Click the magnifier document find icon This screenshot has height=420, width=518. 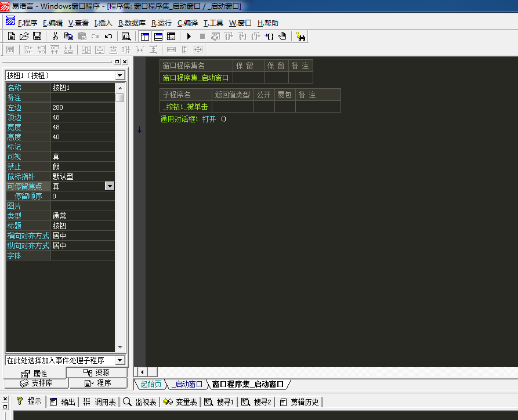[x=126, y=36]
